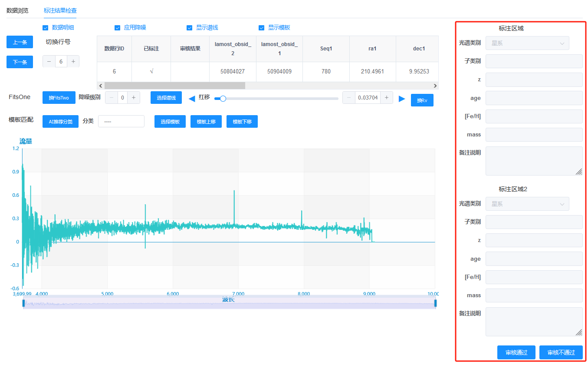Image resolution: width=588 pixels, height=365 pixels.
Task: Click the z input field in 标注区域
Action: [x=534, y=80]
